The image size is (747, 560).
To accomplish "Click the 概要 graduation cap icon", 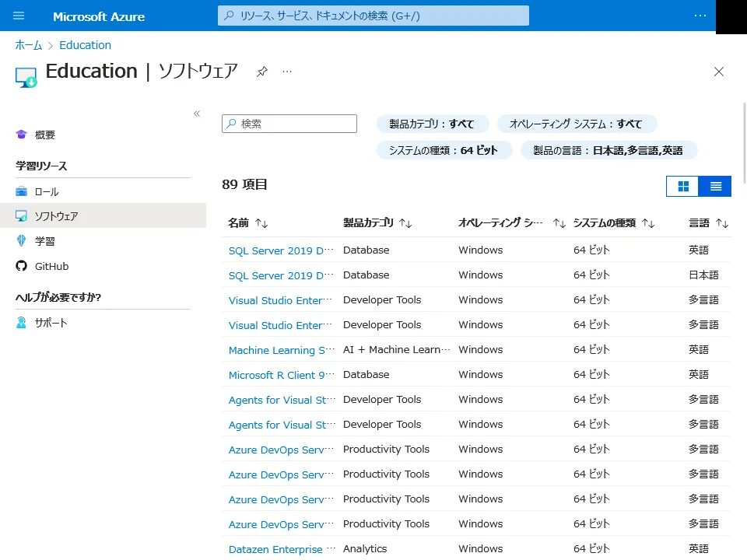I will tap(22, 135).
